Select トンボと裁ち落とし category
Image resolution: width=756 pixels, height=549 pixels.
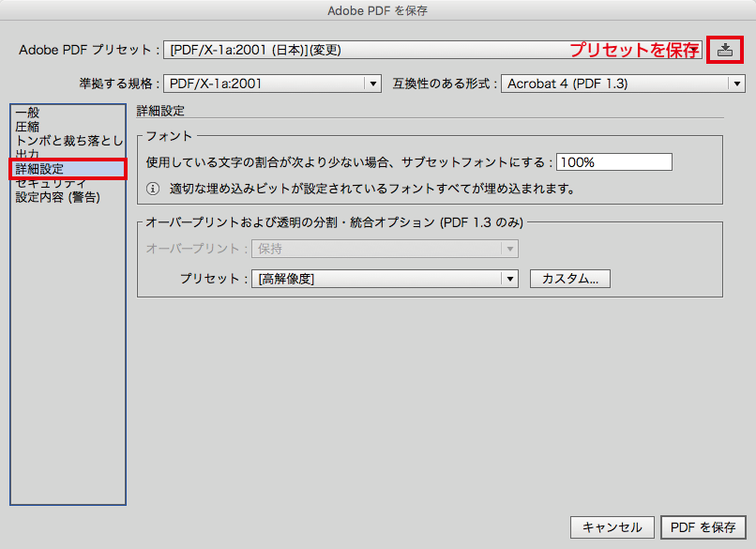(69, 141)
